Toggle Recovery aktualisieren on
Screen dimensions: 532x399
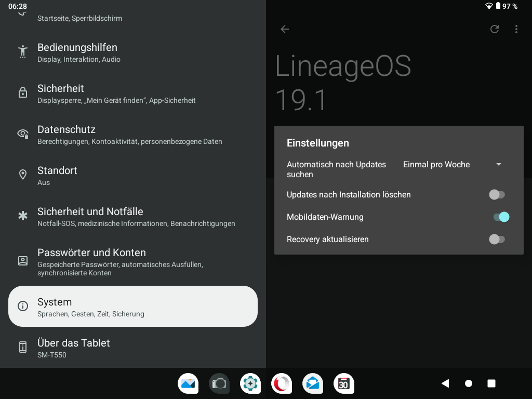tap(497, 240)
